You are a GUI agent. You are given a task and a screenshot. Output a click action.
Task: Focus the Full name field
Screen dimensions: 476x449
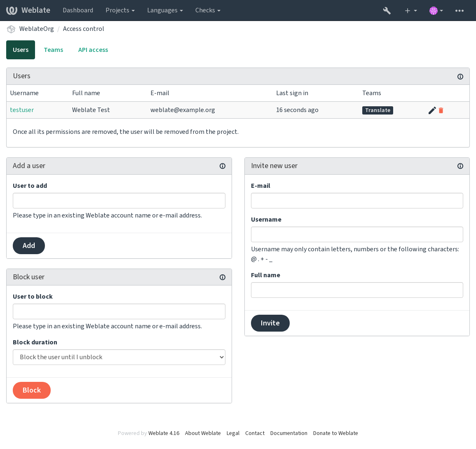357,290
